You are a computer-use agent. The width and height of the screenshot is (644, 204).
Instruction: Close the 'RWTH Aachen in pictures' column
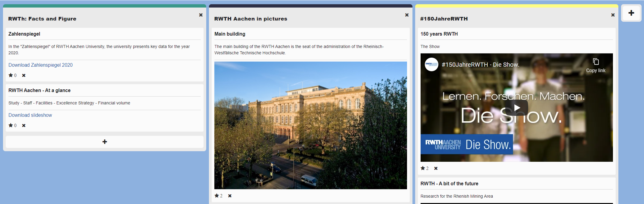(407, 15)
